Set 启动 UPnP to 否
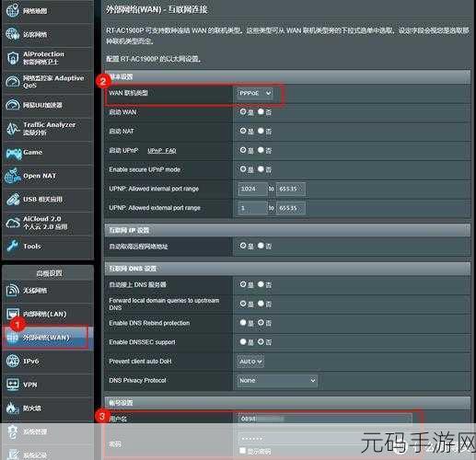The image size is (476, 460). coord(261,150)
